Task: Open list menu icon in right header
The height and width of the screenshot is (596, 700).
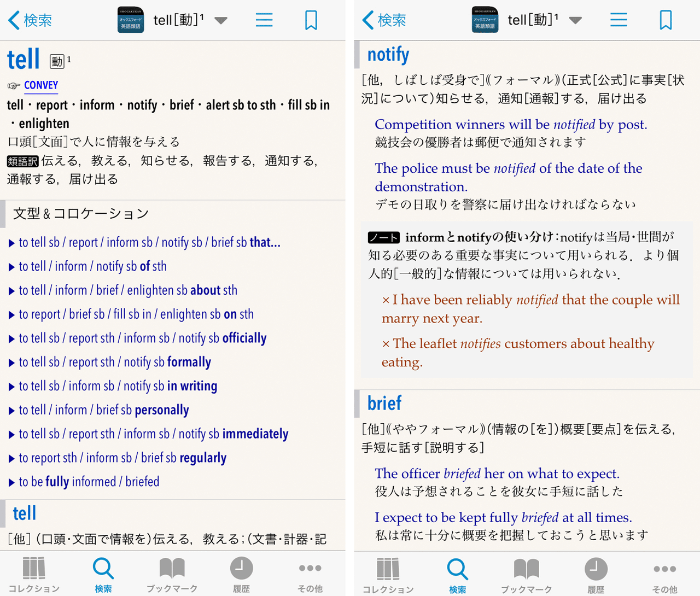Action: pos(619,20)
